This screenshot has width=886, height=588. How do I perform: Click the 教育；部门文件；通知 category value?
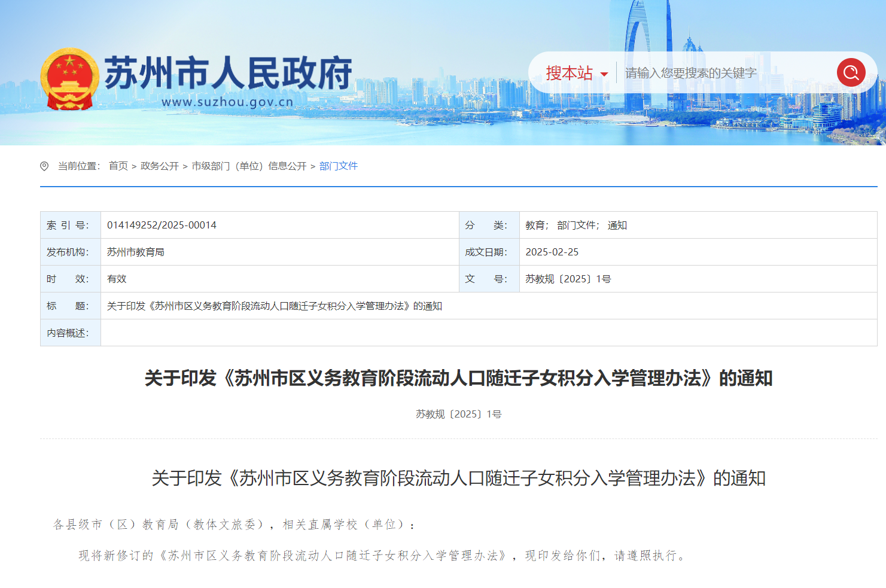point(576,226)
